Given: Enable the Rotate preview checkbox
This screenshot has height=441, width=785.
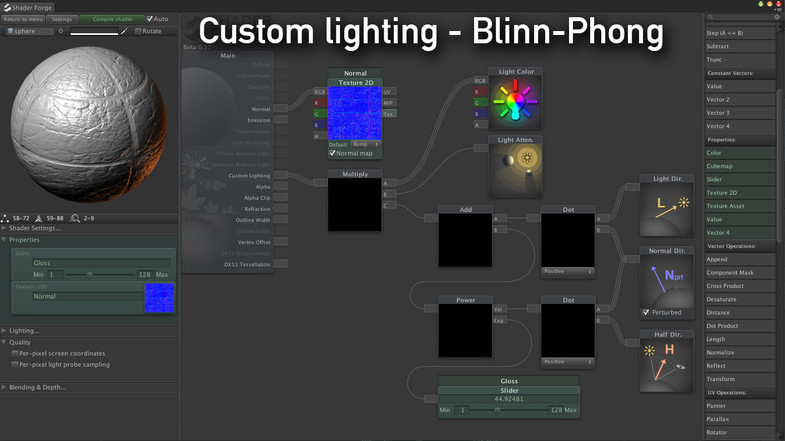Looking at the screenshot, I should click(138, 31).
